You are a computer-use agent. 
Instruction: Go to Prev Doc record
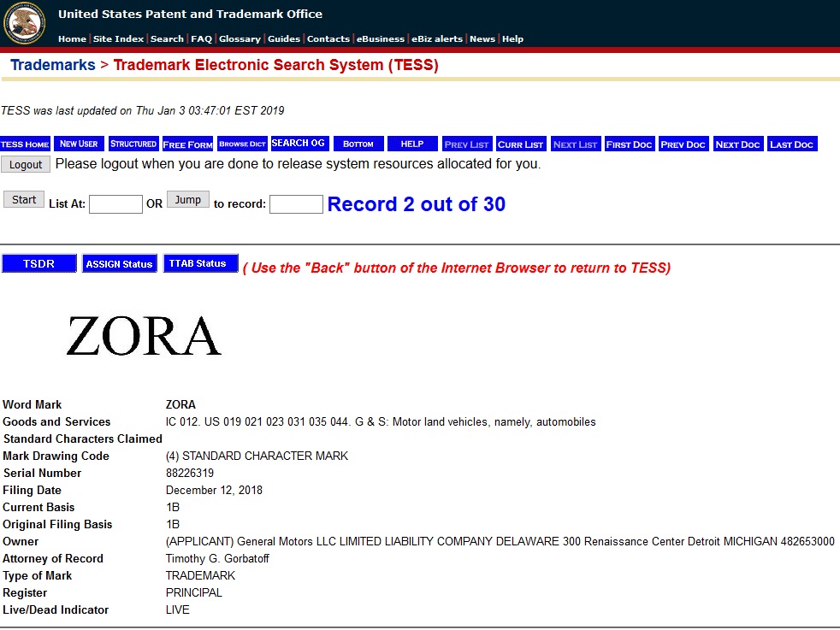coord(683,144)
